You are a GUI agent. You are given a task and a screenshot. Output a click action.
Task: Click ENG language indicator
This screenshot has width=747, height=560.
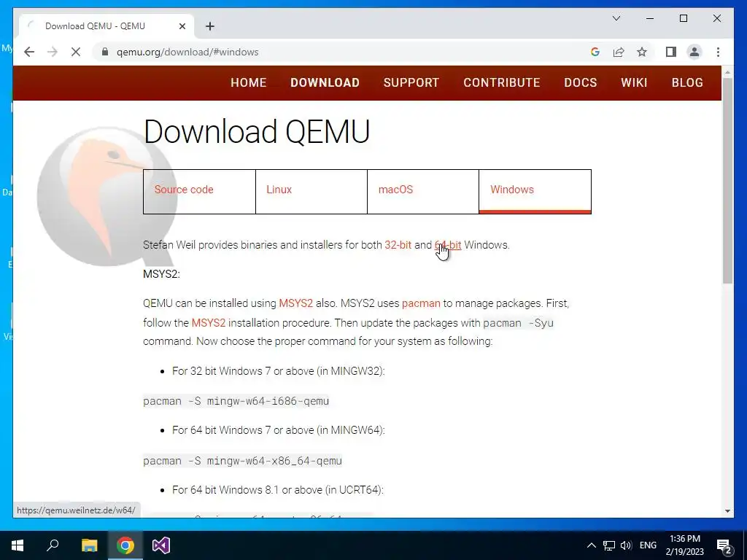coord(648,545)
